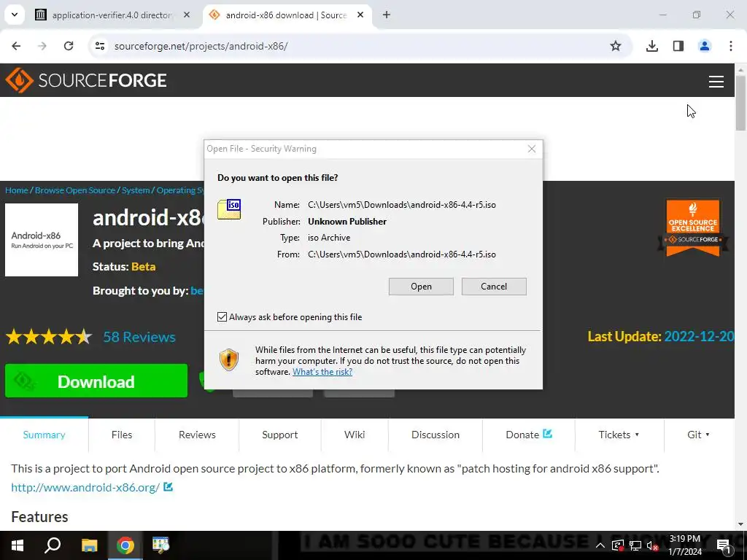Open System breadcrumb link
747x560 pixels.
[136, 190]
